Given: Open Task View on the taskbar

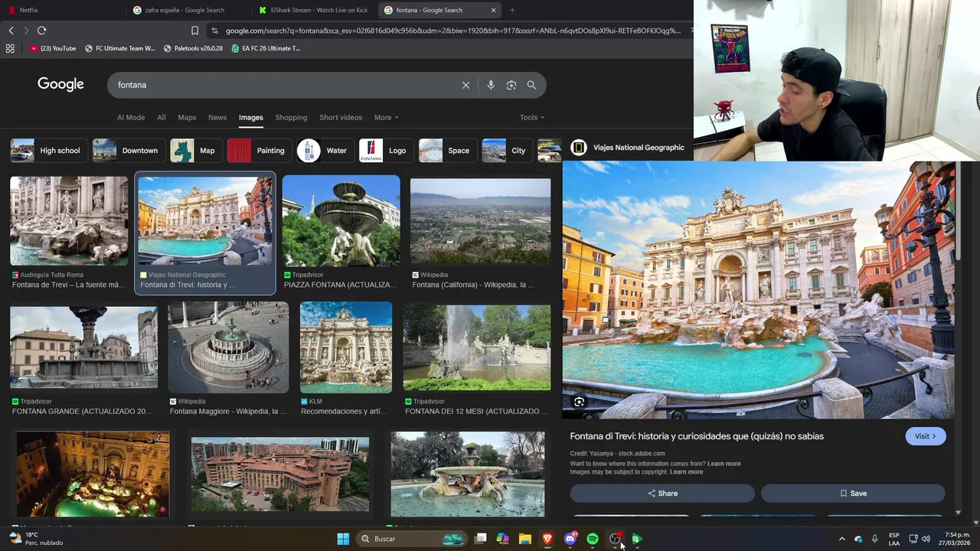Looking at the screenshot, I should (480, 539).
